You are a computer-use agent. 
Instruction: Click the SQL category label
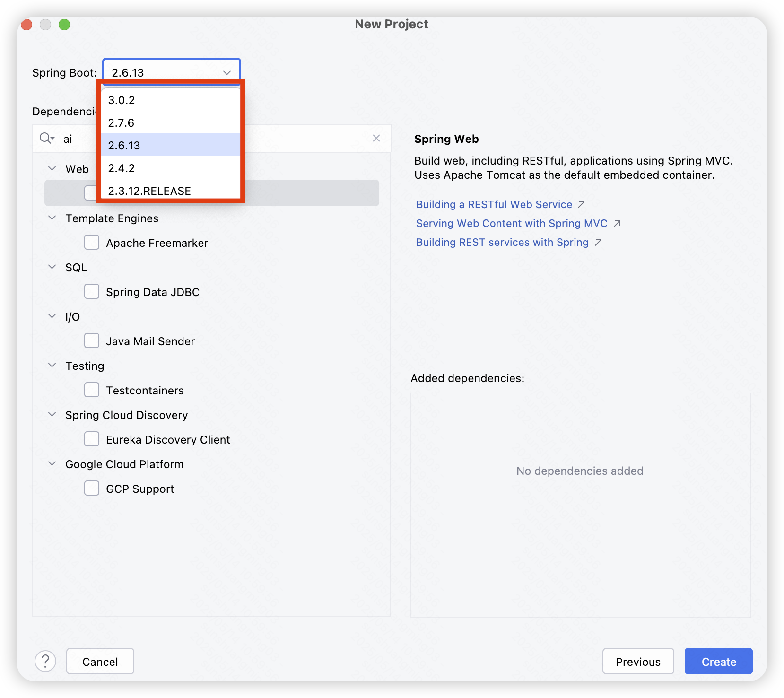(x=76, y=268)
